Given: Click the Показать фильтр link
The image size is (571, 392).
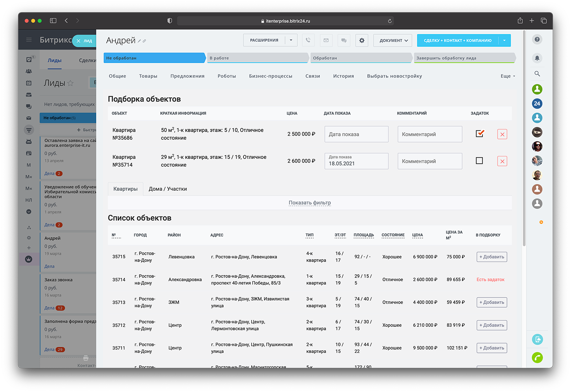Looking at the screenshot, I should point(310,203).
